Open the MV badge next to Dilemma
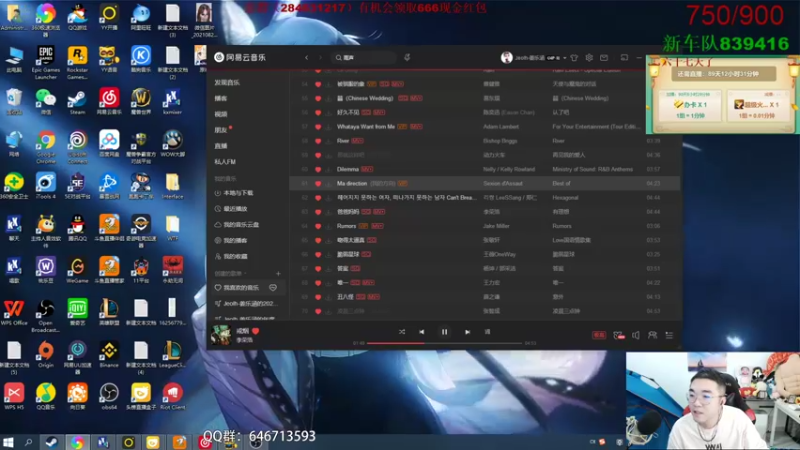This screenshot has width=800, height=450. coord(367,169)
